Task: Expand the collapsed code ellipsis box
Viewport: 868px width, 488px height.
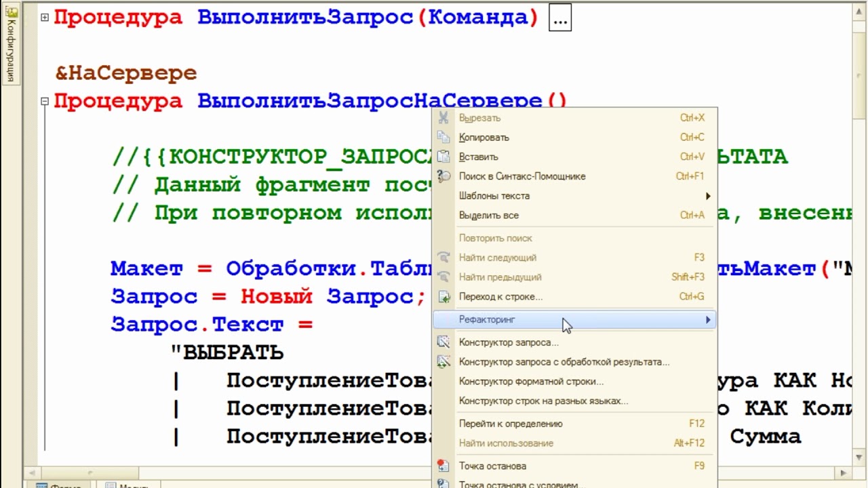Action: 560,18
